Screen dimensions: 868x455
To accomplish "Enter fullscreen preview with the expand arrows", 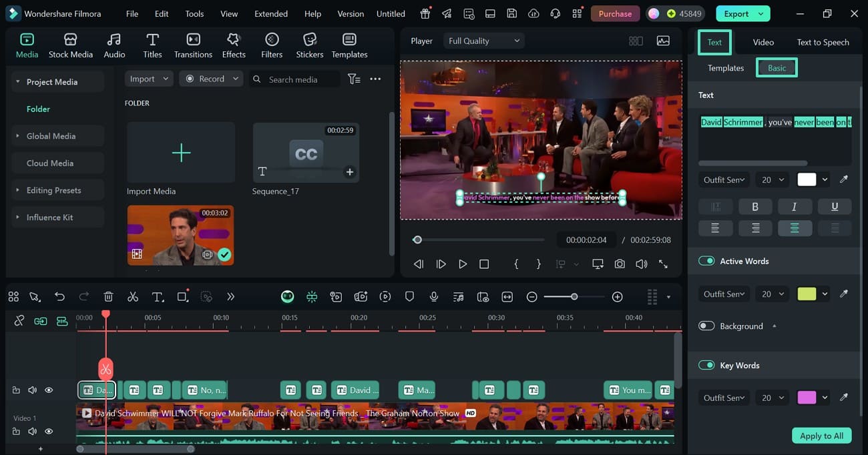I will click(x=663, y=264).
